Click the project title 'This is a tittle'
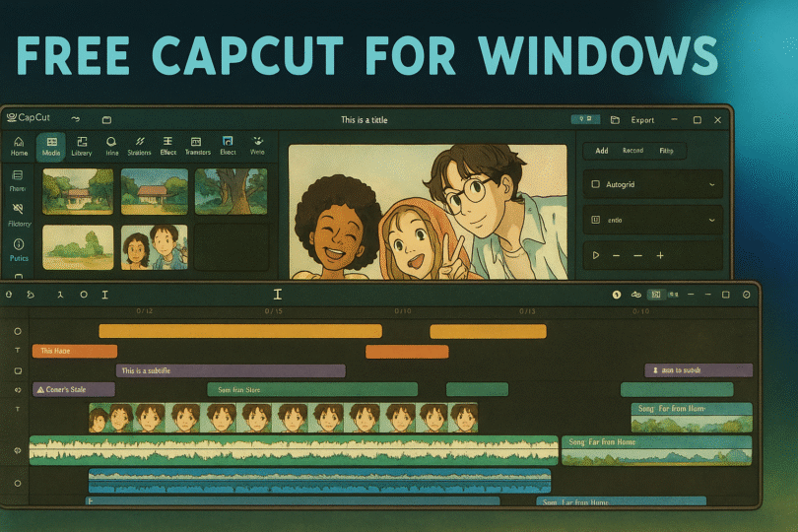Image resolution: width=798 pixels, height=532 pixels. tap(364, 120)
